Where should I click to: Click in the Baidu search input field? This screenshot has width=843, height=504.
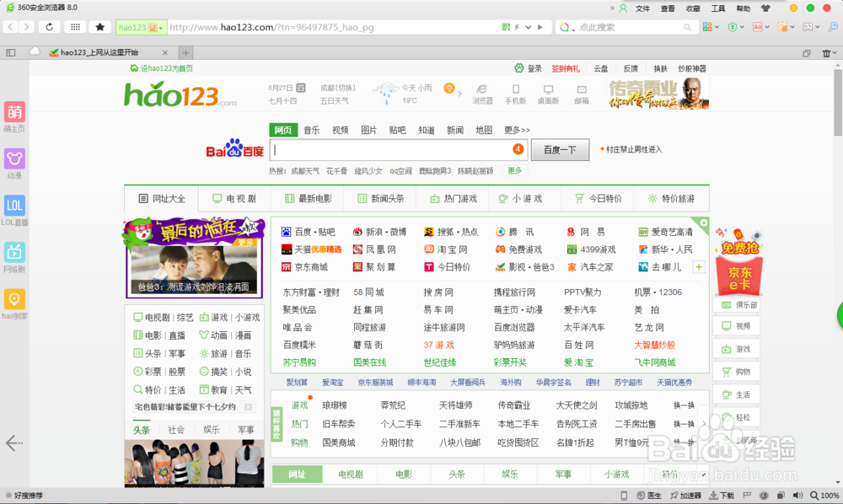398,150
